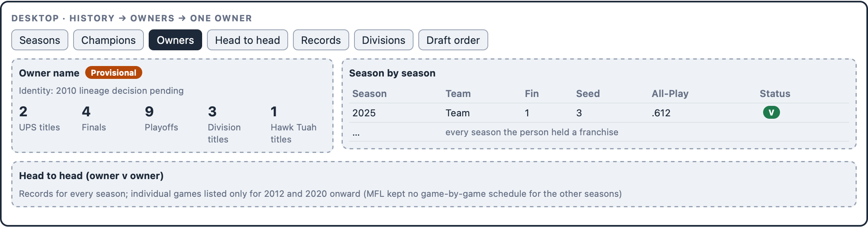
Task: Click the Head to head (owner v owner) heading
Action: (x=91, y=175)
